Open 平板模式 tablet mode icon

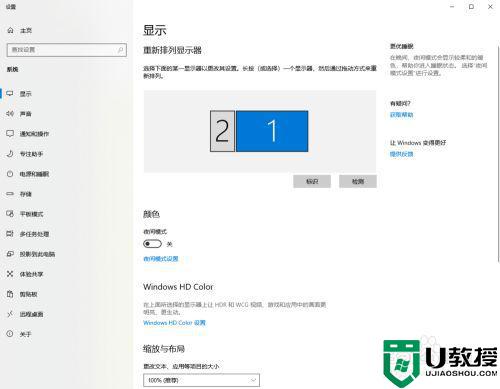(x=10, y=214)
